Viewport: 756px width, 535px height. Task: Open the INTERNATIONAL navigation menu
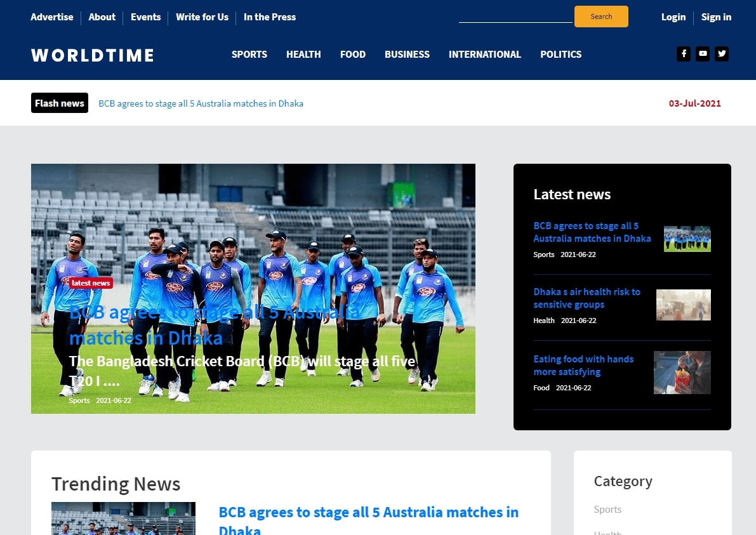pyautogui.click(x=485, y=55)
